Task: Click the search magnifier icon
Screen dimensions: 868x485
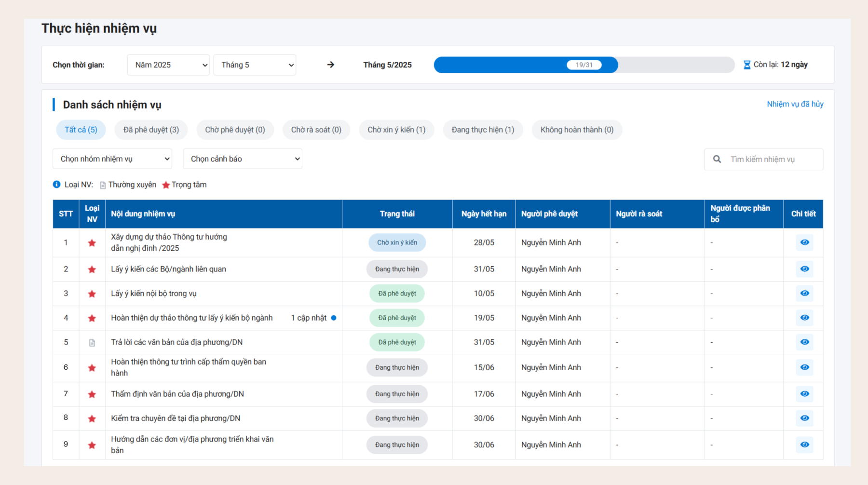Action: point(717,159)
